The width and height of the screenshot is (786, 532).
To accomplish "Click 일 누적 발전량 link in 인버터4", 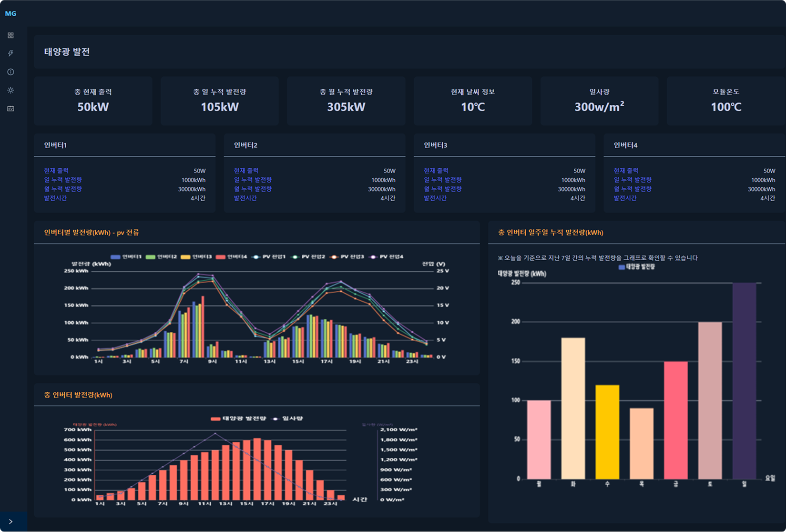I will (633, 180).
